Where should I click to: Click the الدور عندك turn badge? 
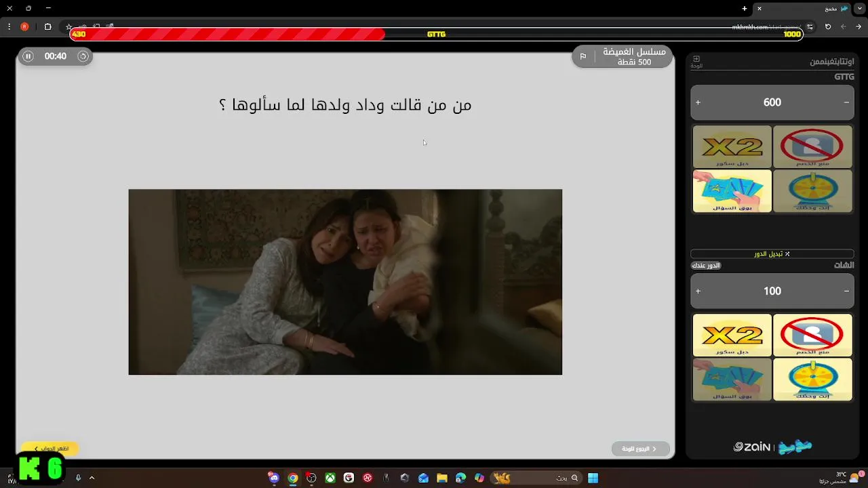pos(706,266)
